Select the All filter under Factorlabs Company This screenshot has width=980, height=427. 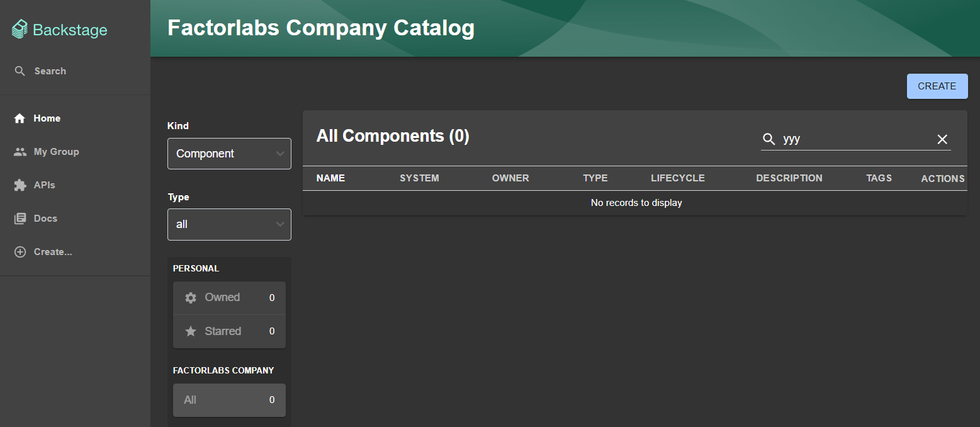point(229,400)
